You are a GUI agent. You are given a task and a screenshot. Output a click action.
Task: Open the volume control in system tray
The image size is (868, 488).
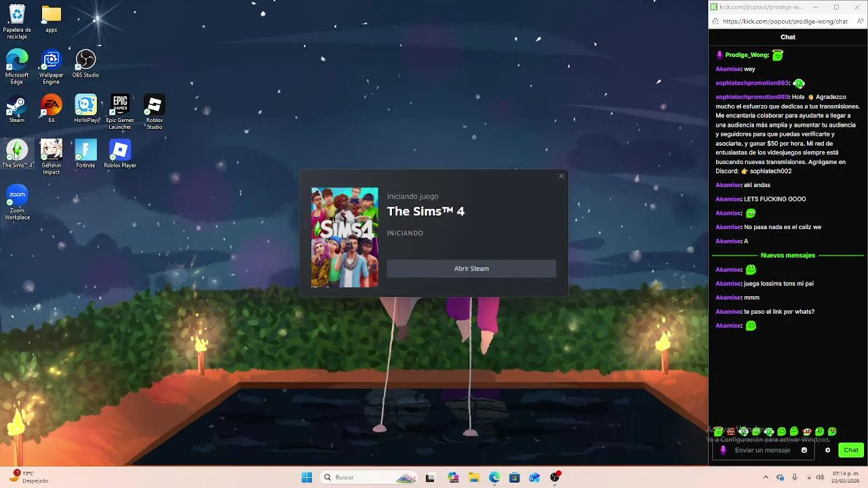click(x=820, y=477)
